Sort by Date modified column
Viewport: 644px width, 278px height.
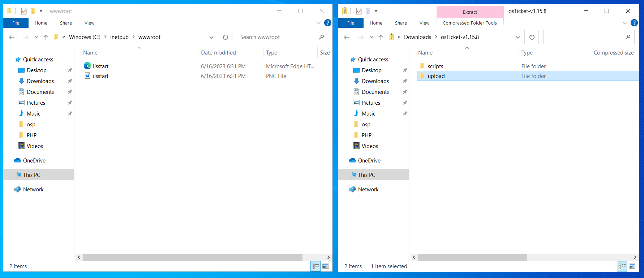218,53
